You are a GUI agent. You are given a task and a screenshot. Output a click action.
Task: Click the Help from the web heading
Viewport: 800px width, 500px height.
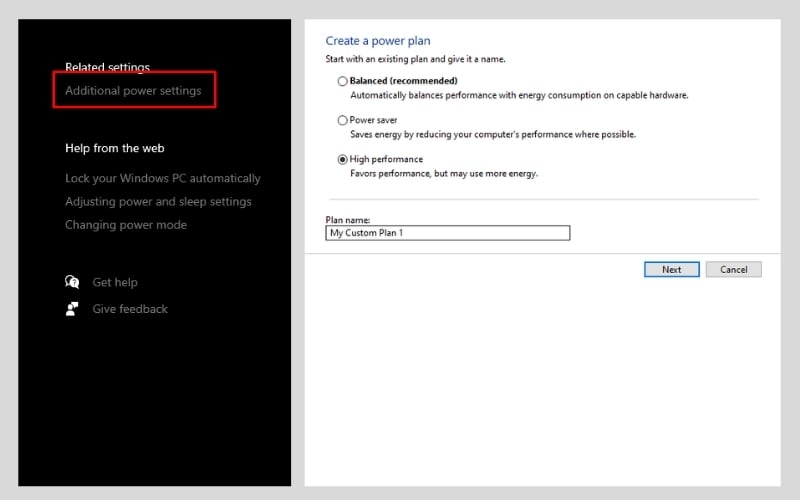coord(114,148)
